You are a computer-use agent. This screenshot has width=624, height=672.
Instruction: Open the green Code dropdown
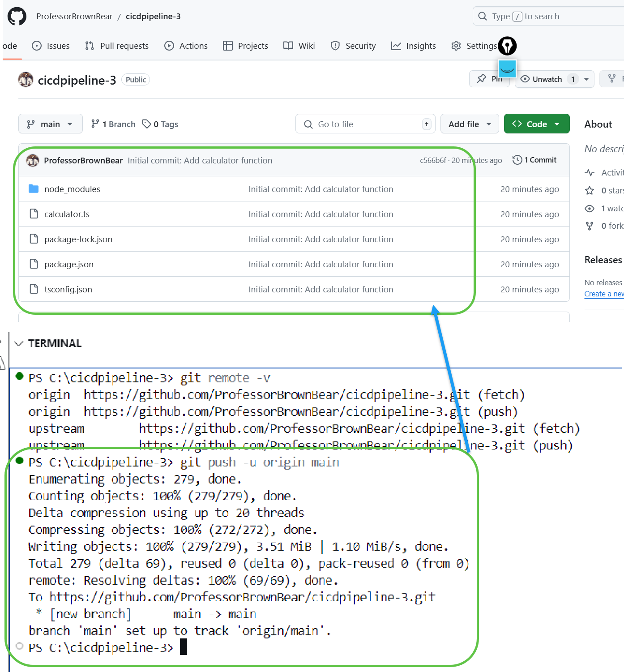[537, 124]
